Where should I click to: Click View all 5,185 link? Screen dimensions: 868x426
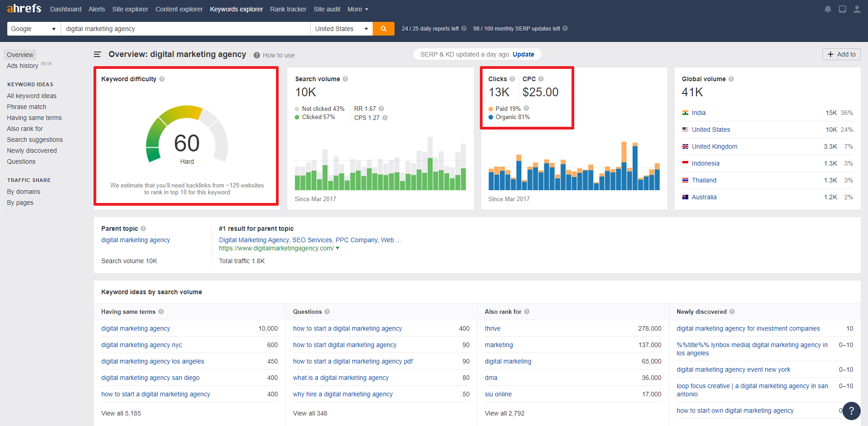(121, 413)
